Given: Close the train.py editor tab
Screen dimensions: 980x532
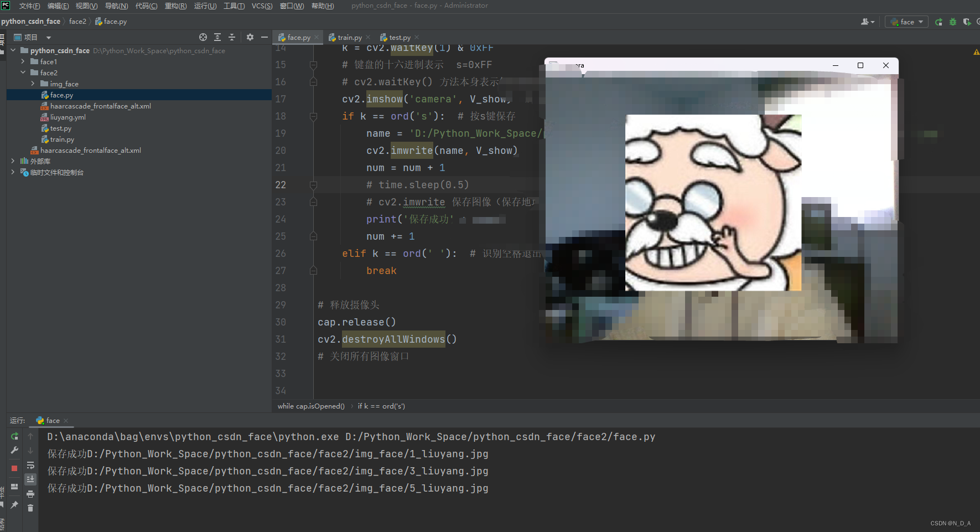Looking at the screenshot, I should tap(368, 37).
